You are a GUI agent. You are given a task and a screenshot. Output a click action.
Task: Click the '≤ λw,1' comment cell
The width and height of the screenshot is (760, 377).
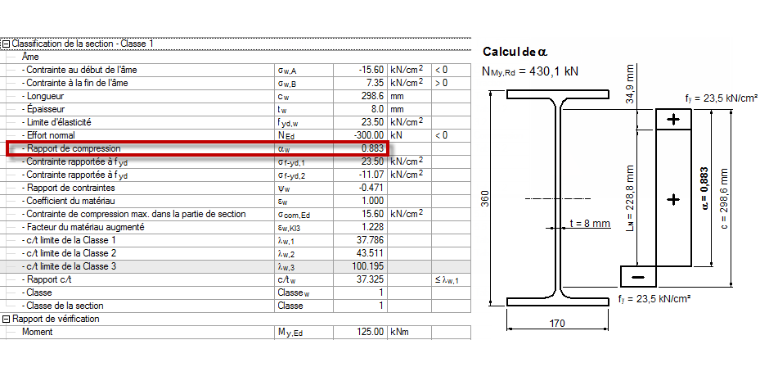[x=451, y=280]
